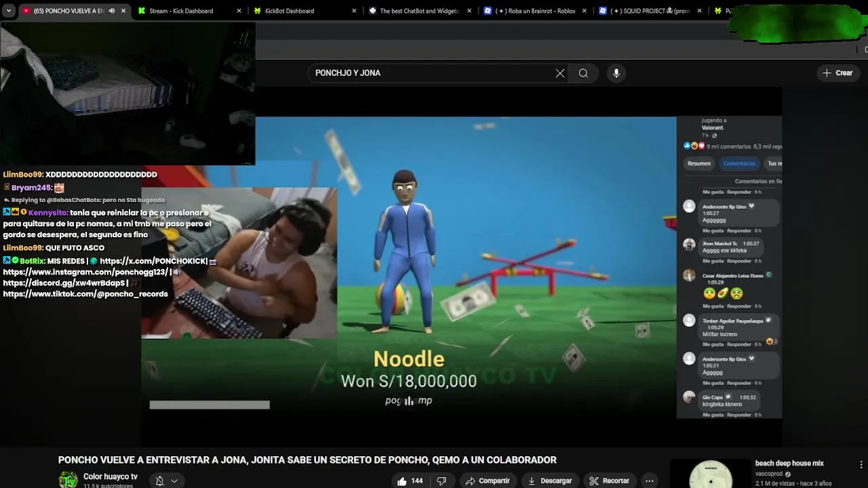Open the tiktok.com/@poncho_records link in chat
The image size is (868, 488).
(85, 294)
